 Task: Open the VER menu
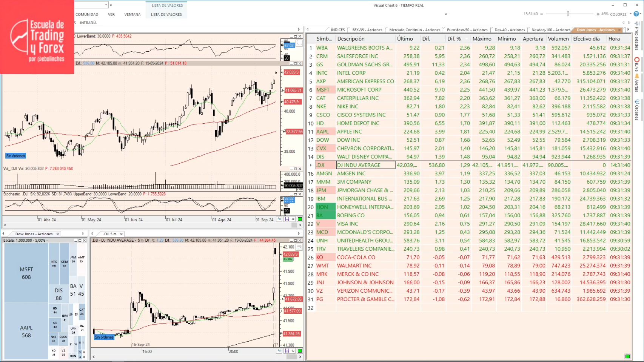(x=111, y=14)
